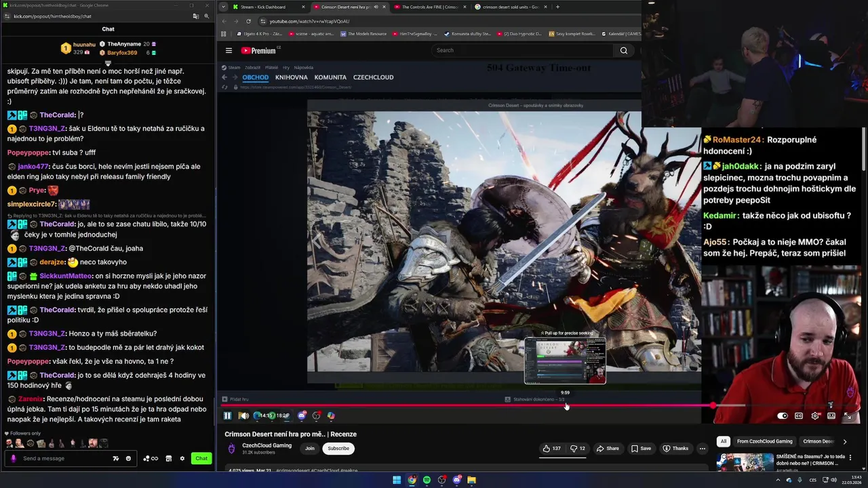Focus the YouTube search field
The height and width of the screenshot is (488, 868).
[521, 50]
